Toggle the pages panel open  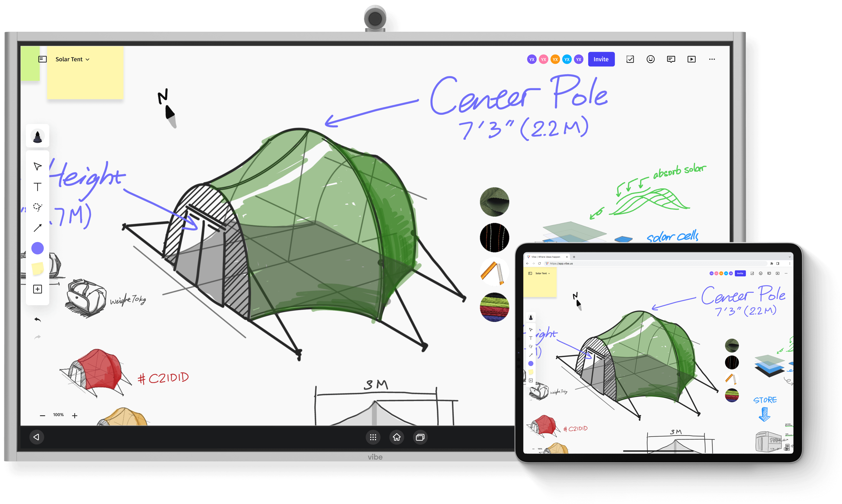42,59
